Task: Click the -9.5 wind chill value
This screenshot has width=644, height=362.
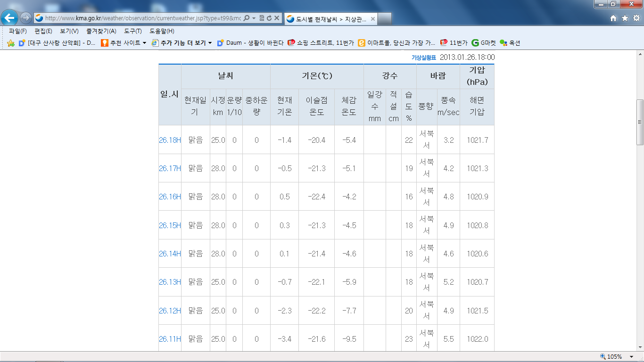Action: tap(349, 339)
